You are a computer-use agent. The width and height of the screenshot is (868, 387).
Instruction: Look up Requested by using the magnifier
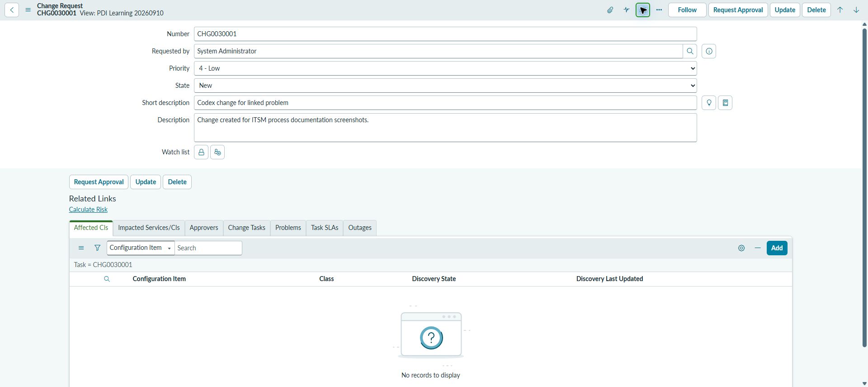pos(690,51)
